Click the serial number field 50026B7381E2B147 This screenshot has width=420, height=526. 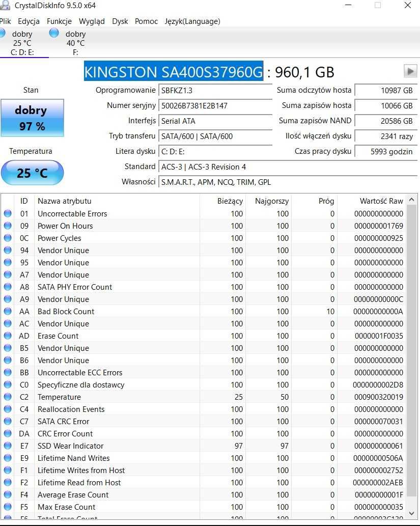point(215,106)
